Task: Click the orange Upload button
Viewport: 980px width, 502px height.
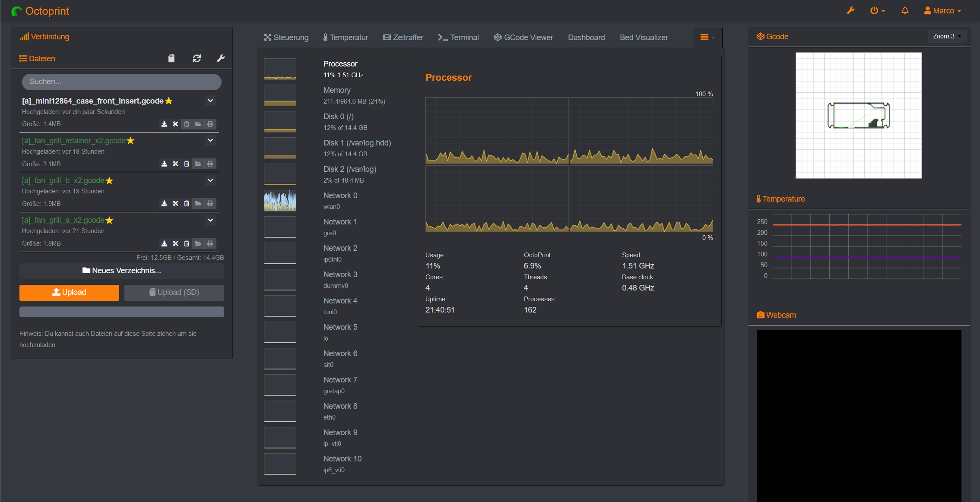Action: (69, 292)
